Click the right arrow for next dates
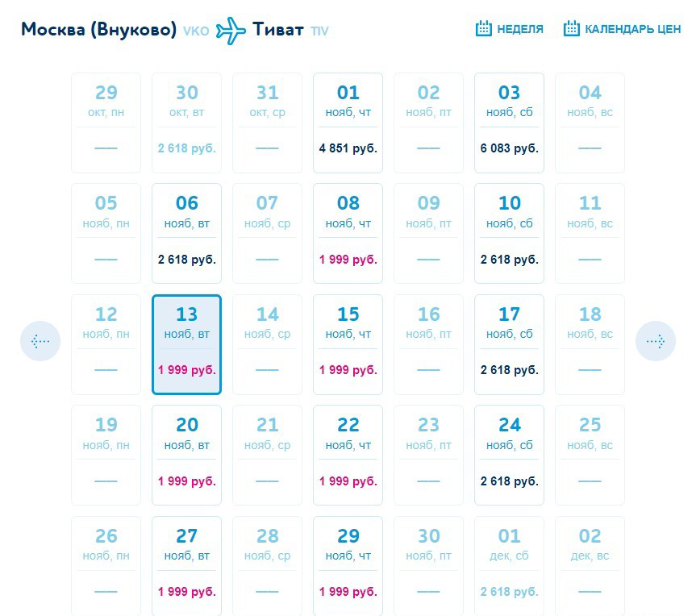The image size is (696, 616). [655, 341]
